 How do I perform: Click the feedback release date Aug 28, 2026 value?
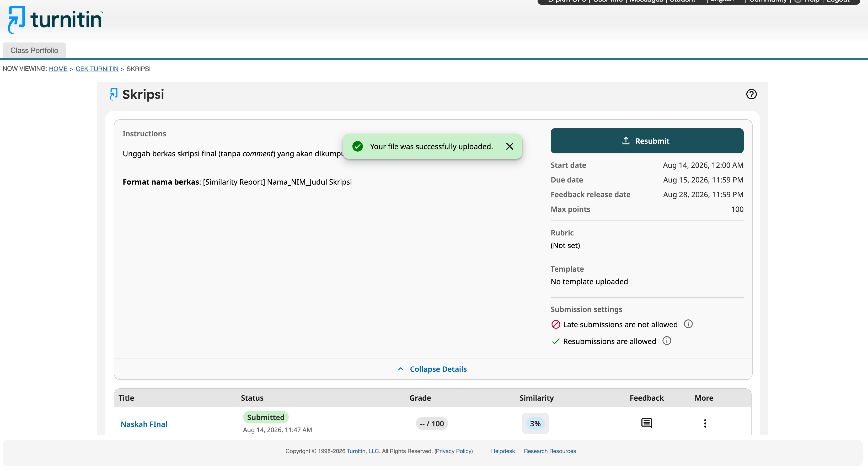tap(703, 194)
